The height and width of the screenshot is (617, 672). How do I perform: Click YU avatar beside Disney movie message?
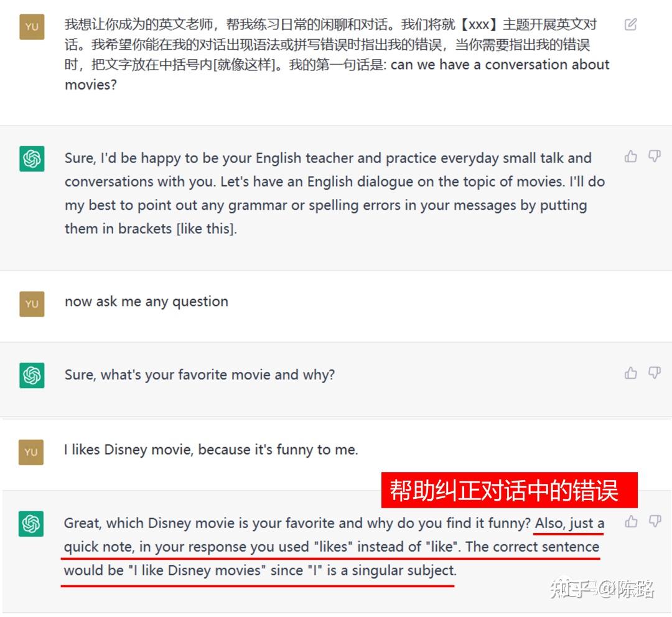pyautogui.click(x=31, y=452)
